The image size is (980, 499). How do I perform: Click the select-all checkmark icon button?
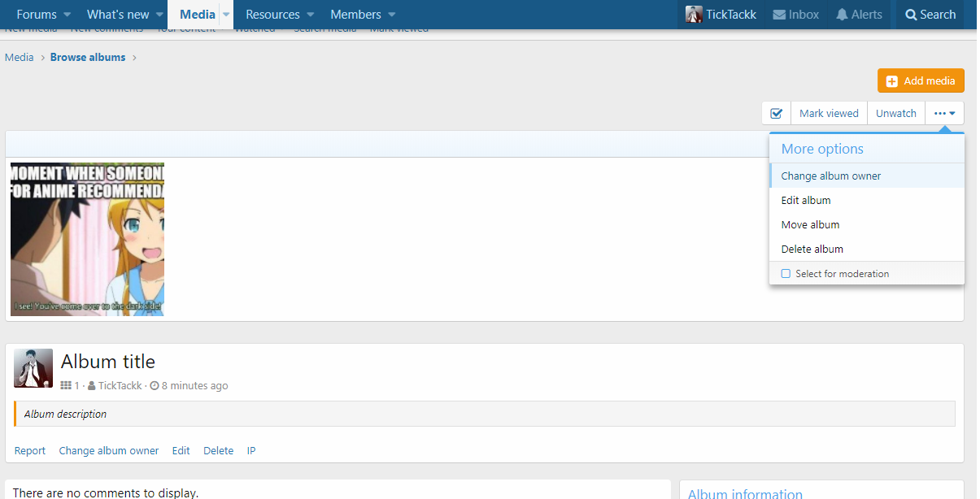pos(776,113)
